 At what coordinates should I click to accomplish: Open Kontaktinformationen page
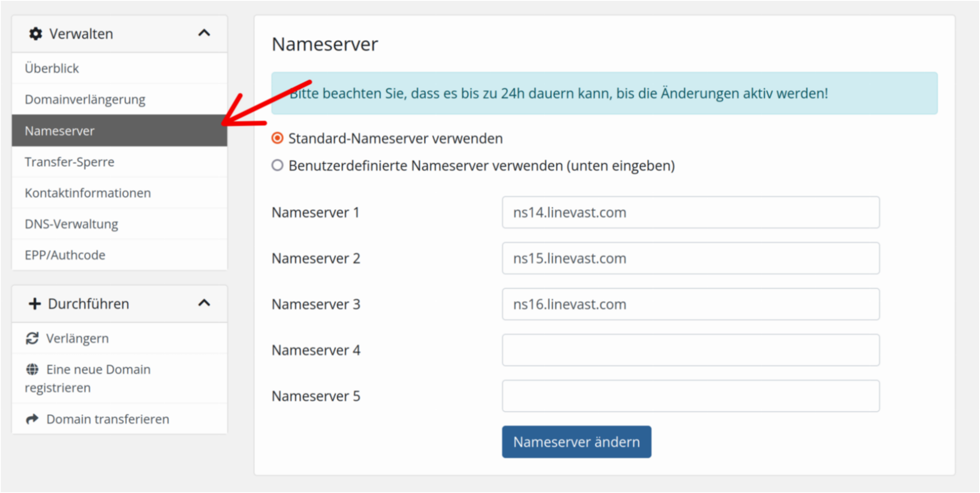88,193
